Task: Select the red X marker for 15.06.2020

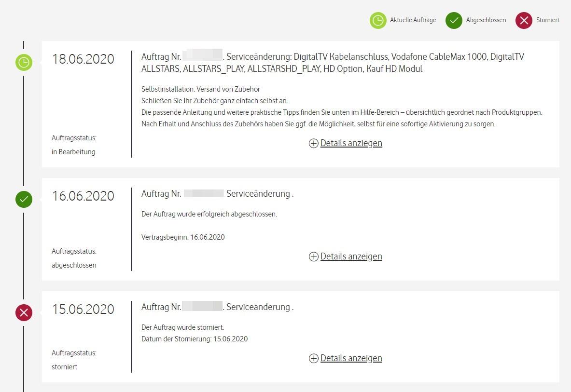Action: click(24, 312)
